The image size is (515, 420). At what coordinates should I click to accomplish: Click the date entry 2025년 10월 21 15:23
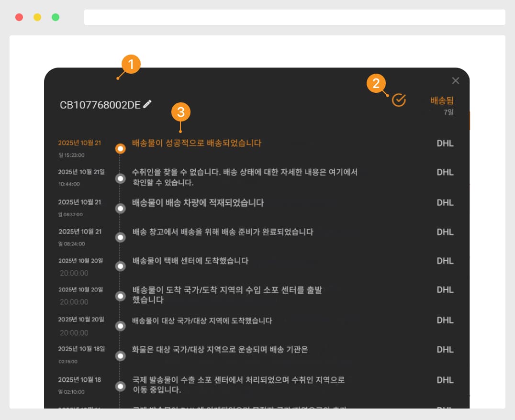tap(79, 148)
